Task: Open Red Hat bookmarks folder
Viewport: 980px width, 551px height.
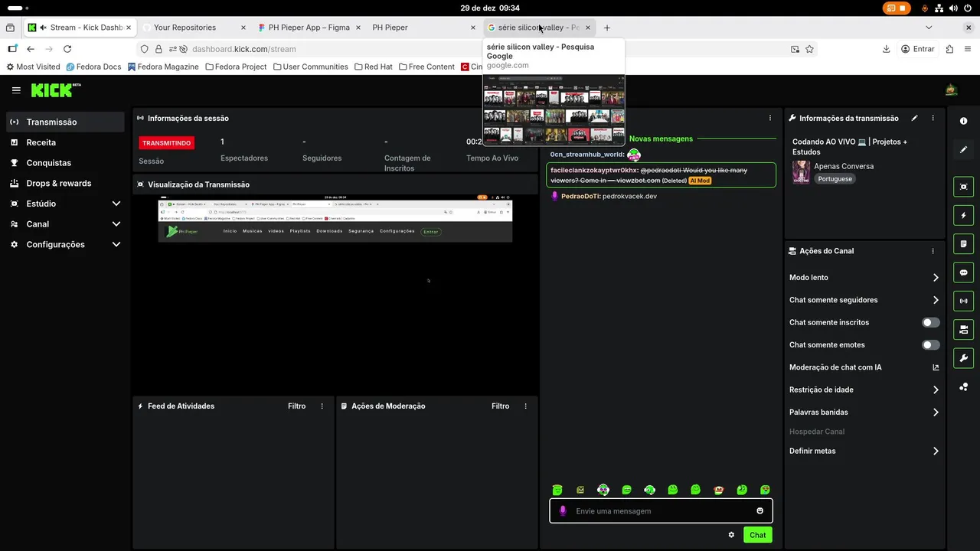Action: point(373,67)
